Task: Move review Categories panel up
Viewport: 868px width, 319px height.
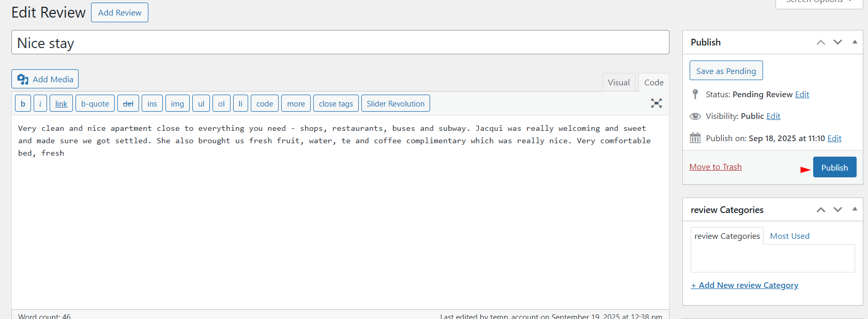Action: point(820,209)
